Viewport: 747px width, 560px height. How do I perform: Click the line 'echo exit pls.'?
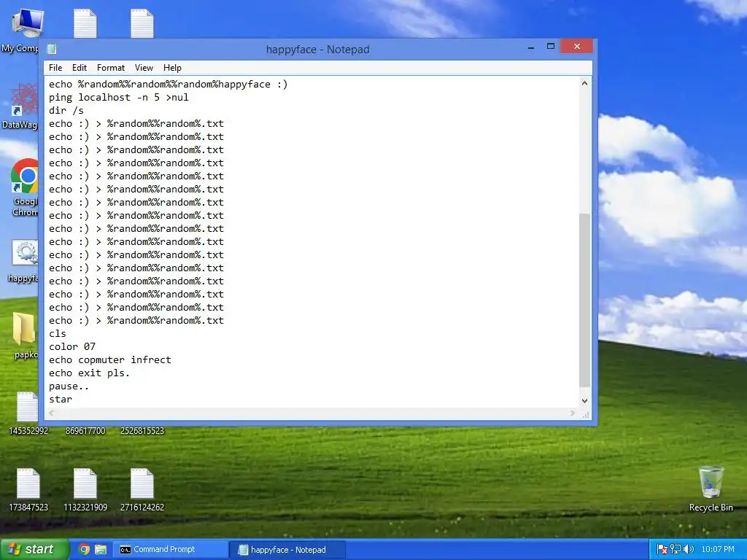pyautogui.click(x=89, y=373)
